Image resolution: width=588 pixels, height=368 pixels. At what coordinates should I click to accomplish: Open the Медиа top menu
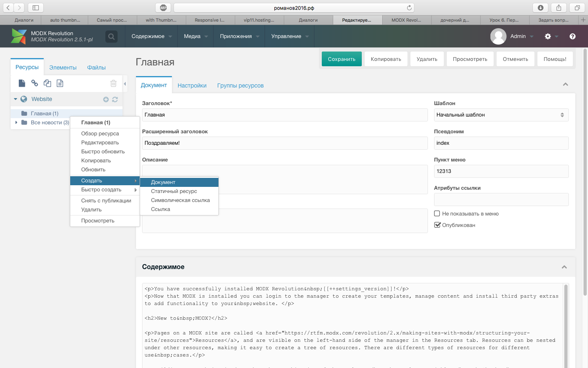click(x=196, y=36)
